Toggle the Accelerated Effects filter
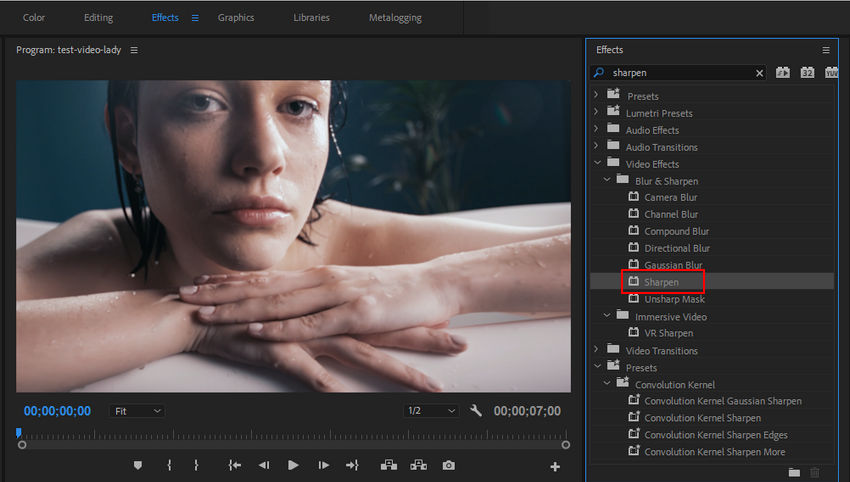Screen dimensions: 850x482 782,72
